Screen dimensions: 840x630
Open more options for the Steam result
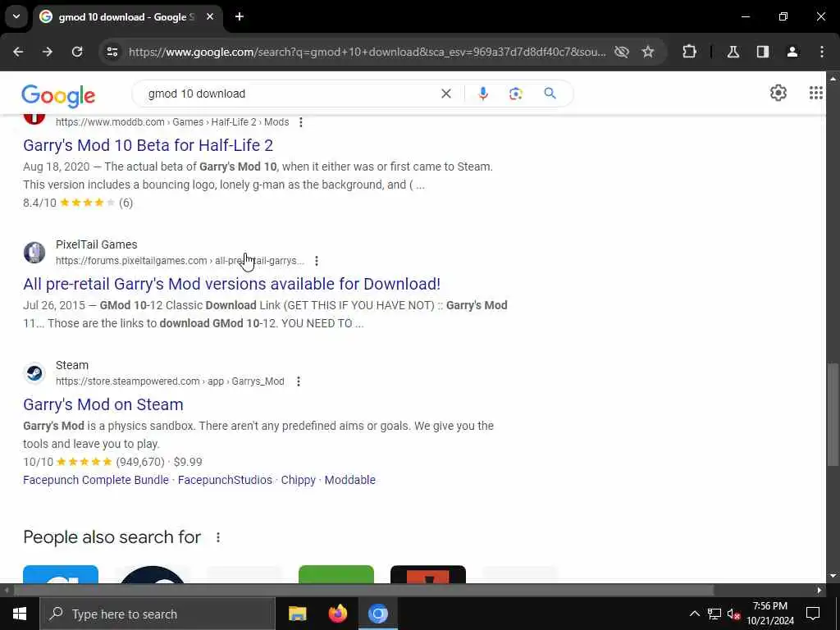tap(299, 381)
